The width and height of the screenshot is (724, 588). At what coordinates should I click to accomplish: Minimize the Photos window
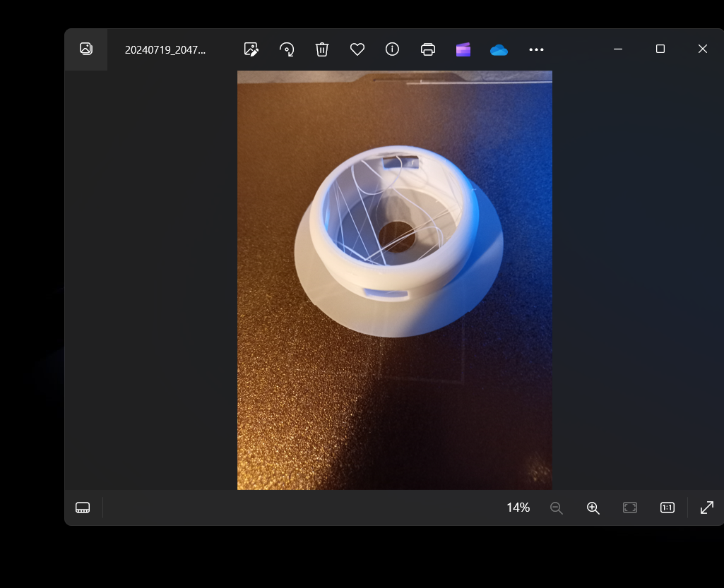coord(618,49)
